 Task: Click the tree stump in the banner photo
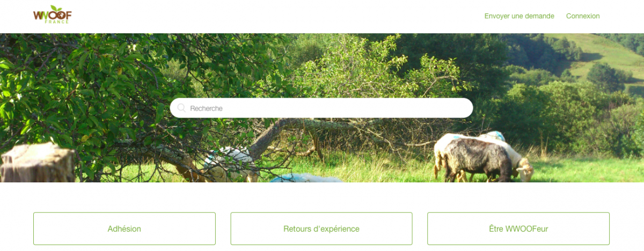click(36, 163)
